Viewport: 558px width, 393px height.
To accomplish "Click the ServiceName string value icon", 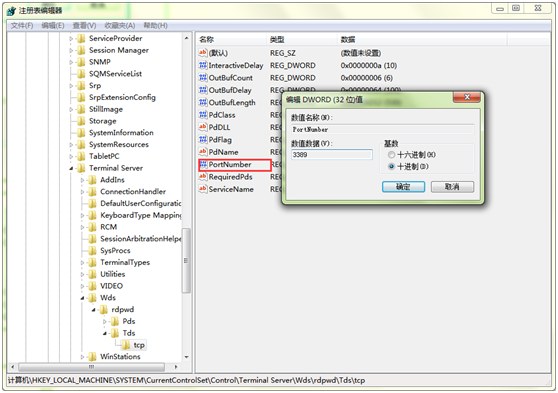I will tap(203, 189).
